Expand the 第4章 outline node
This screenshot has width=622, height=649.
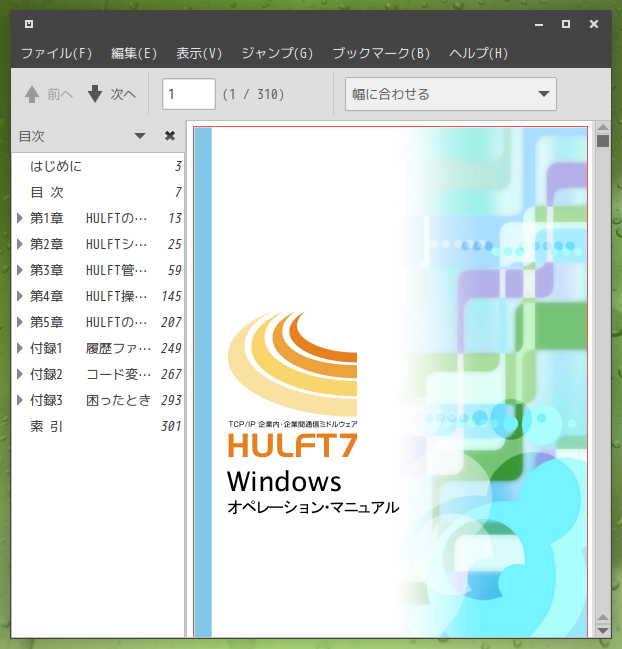click(19, 296)
